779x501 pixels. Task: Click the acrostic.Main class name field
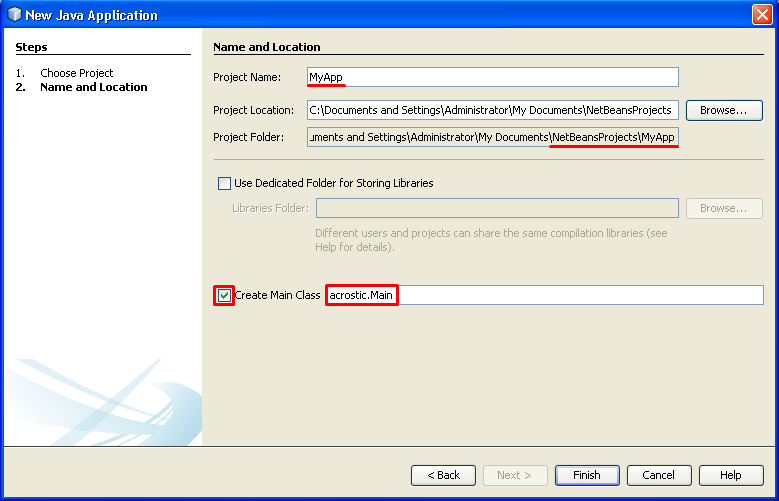tap(545, 295)
